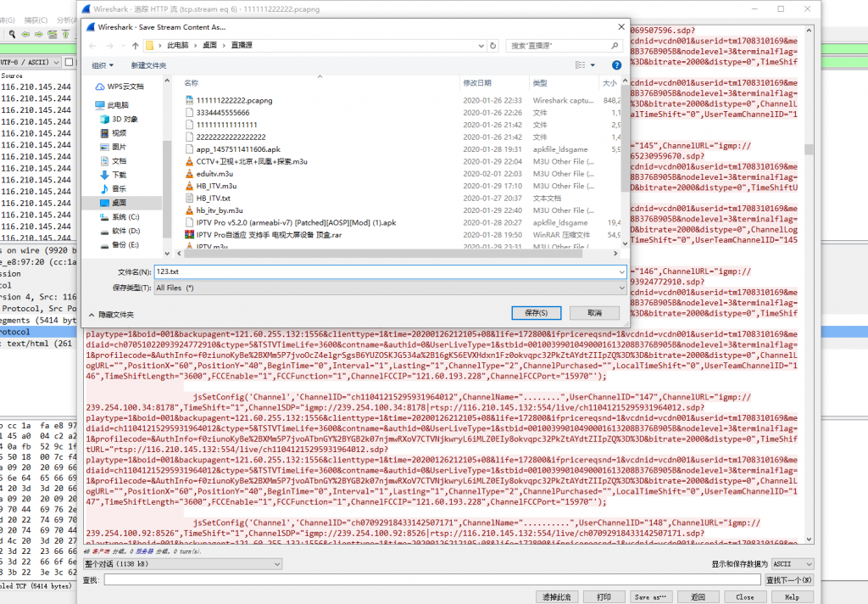Viewport: 868px width, 604px height.
Task: Toggle checkbox beside UTF-8 / ASCII dropdown
Action: [x=69, y=62]
